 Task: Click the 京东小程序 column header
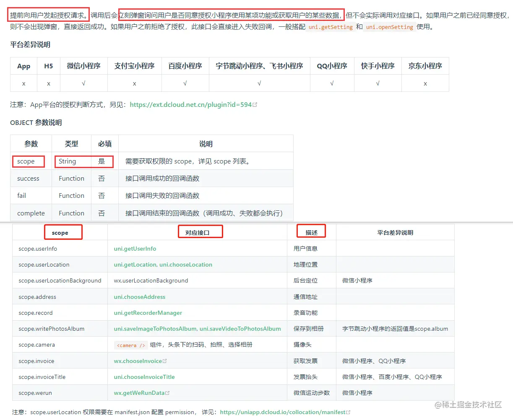click(425, 66)
